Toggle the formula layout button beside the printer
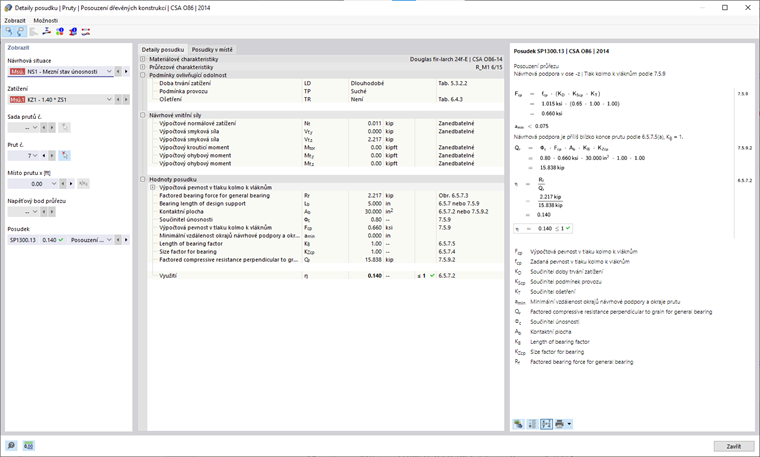760x457 pixels. coord(546,424)
